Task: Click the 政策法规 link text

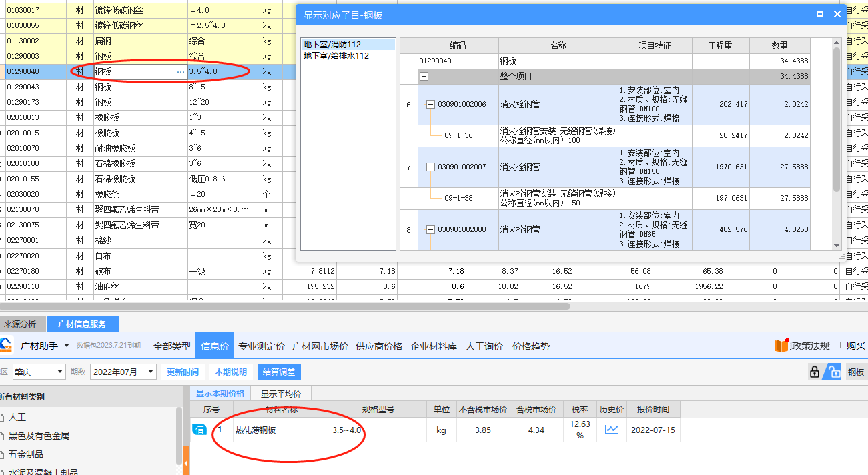Action: click(x=811, y=346)
